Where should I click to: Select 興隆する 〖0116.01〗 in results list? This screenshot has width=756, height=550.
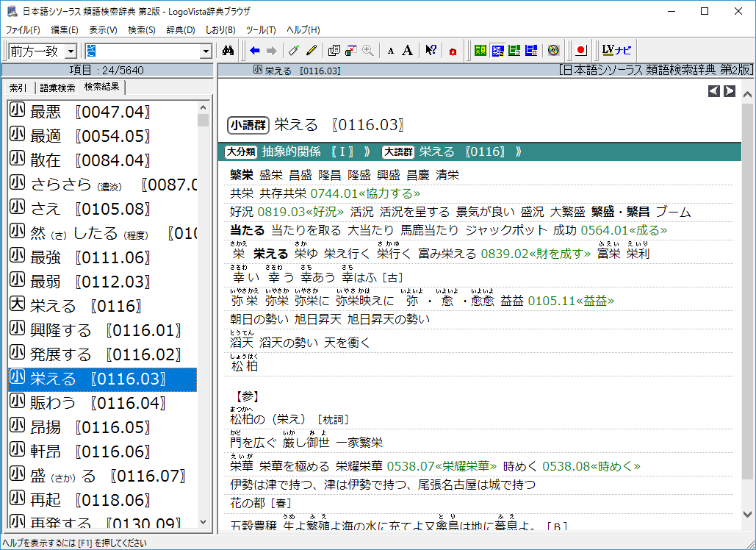102,330
